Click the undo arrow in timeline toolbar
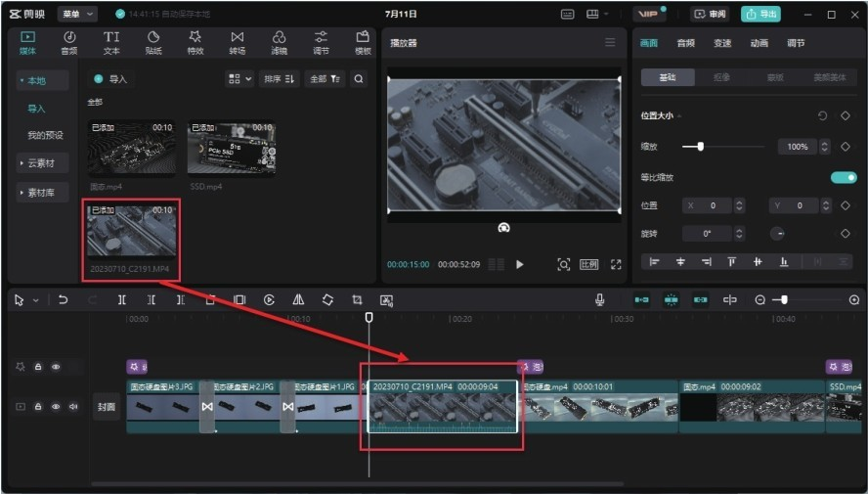This screenshot has width=868, height=494. click(64, 300)
